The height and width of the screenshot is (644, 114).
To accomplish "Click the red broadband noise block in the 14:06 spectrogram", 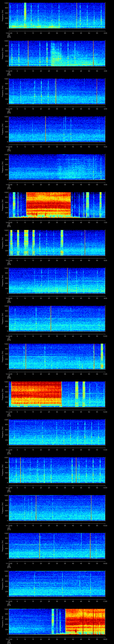I will coord(49,204).
